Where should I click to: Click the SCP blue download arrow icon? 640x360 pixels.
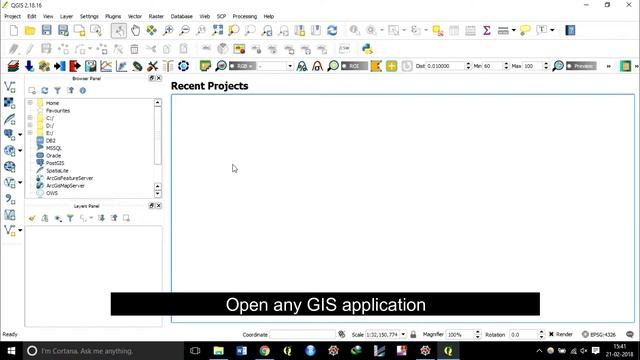(x=29, y=66)
